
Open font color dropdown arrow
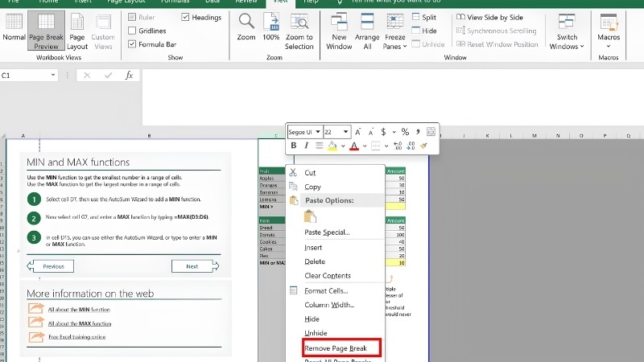click(365, 146)
